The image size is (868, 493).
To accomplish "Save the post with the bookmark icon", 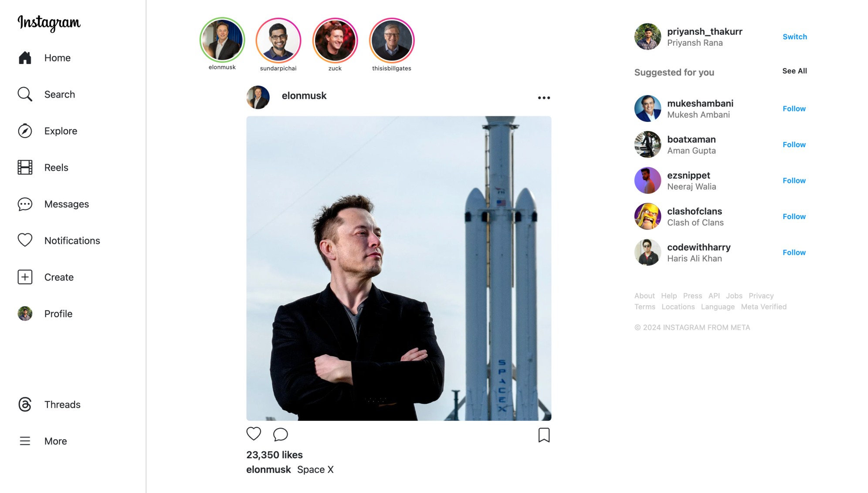I will coord(544,435).
